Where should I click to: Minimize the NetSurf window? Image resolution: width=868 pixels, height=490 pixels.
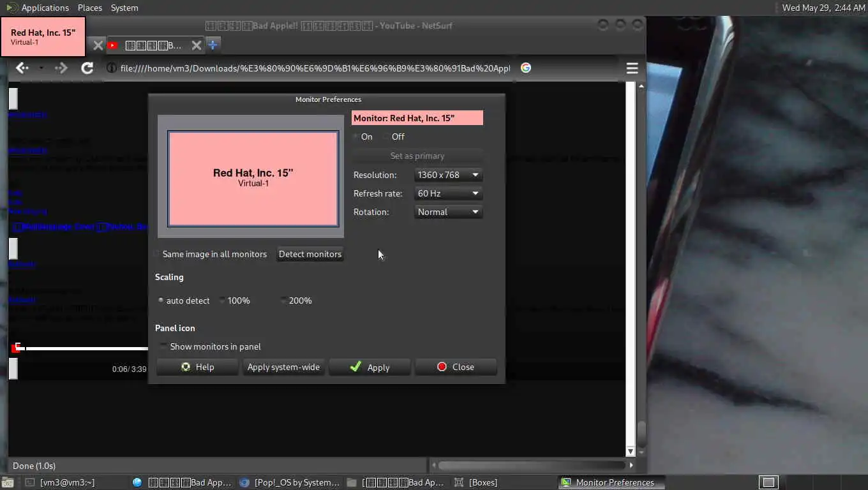pos(603,25)
